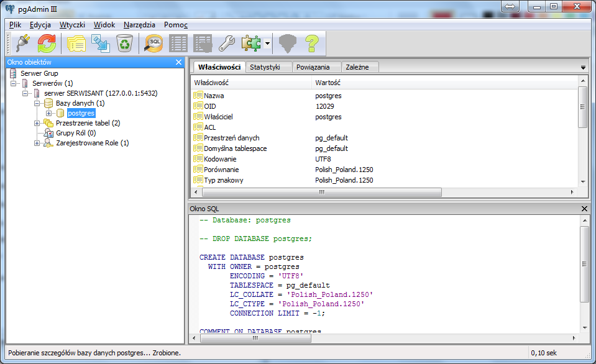Click the recycle bin Drop object icon
This screenshot has height=364, width=596.
point(124,43)
